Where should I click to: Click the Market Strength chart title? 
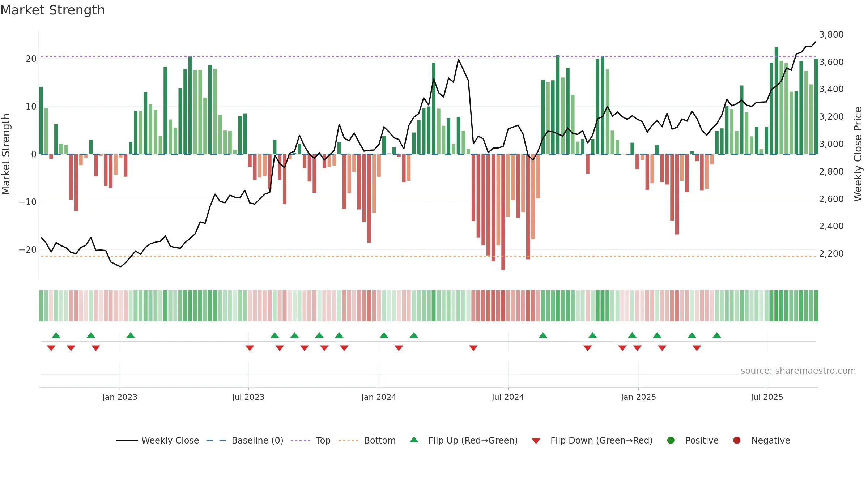(52, 10)
